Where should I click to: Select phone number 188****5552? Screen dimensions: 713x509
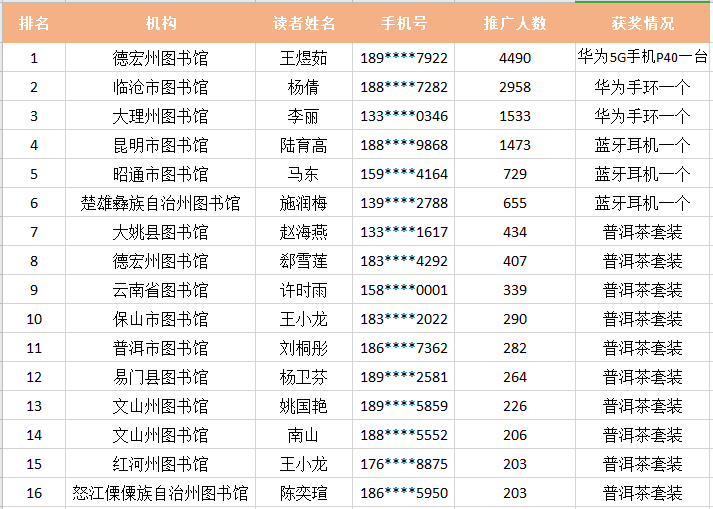point(404,435)
